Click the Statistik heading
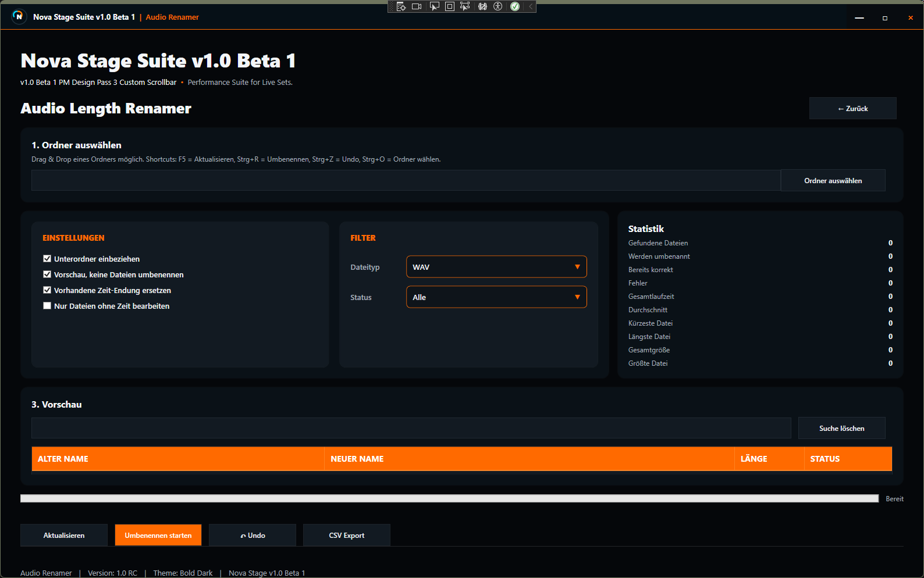Viewport: 924px width, 578px height. tap(646, 229)
